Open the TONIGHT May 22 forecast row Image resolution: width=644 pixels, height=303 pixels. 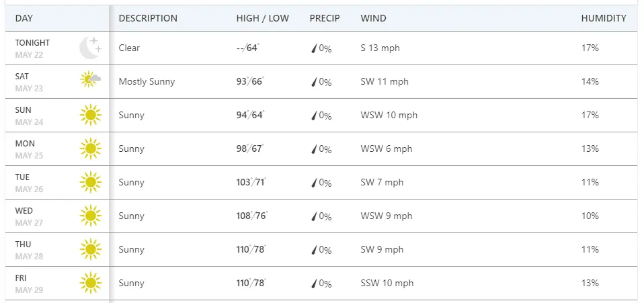click(x=32, y=48)
